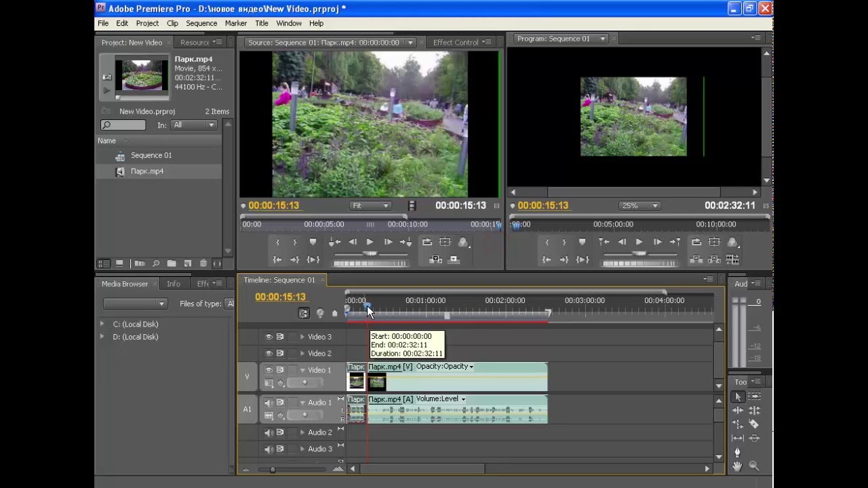Click the Source monitor shuttle slider
This screenshot has height=488, width=868.
pos(370,253)
